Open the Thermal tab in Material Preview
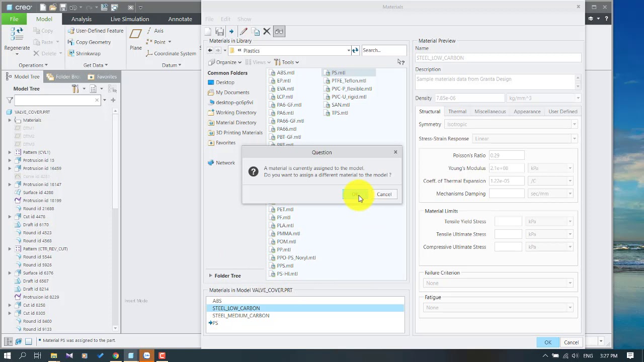 [x=457, y=112]
